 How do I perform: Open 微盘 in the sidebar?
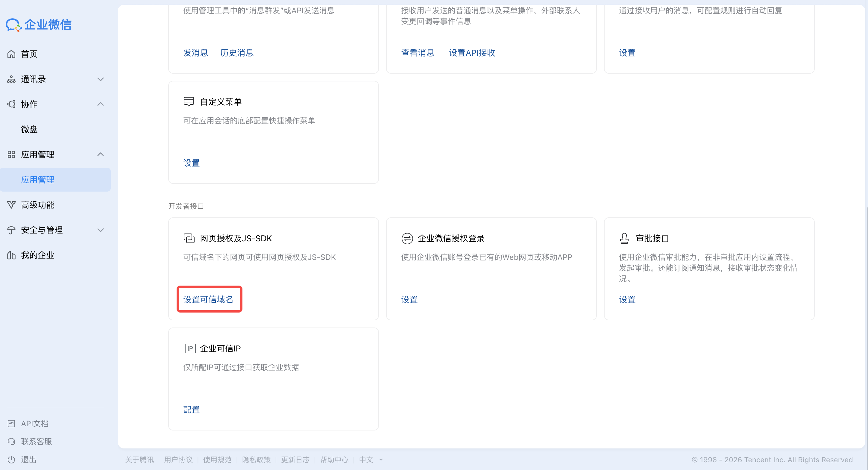pos(29,129)
